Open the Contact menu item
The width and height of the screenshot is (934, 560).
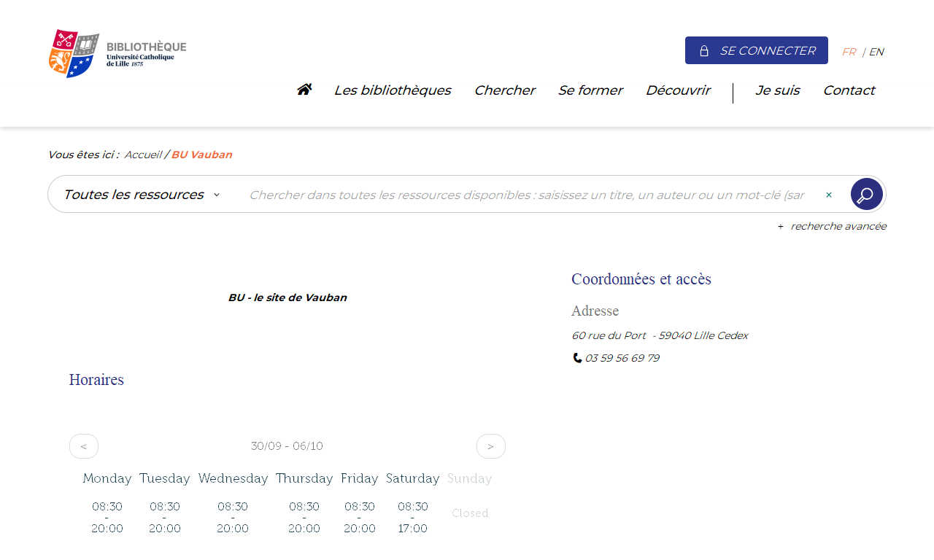click(x=849, y=90)
